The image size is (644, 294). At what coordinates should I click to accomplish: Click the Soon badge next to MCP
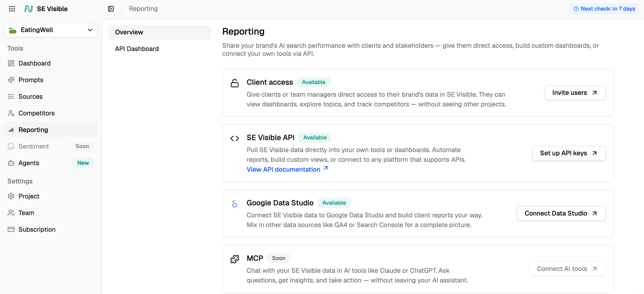pyautogui.click(x=278, y=258)
